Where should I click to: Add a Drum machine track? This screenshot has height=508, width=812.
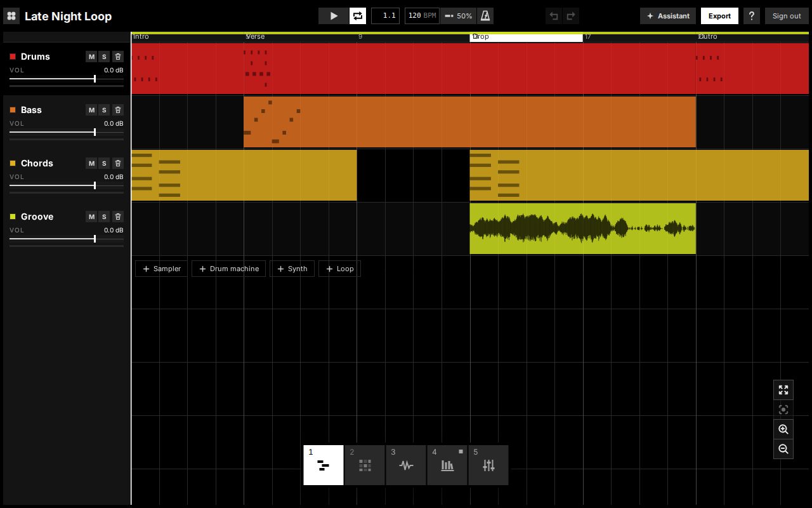(228, 269)
